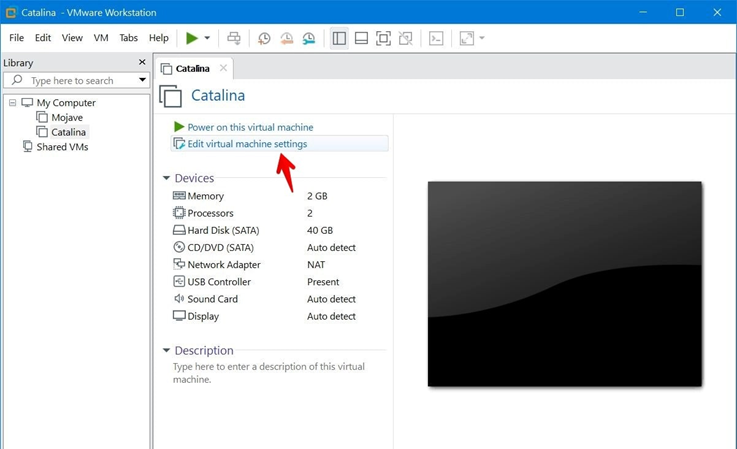Open the console view toolbar icon

(436, 38)
